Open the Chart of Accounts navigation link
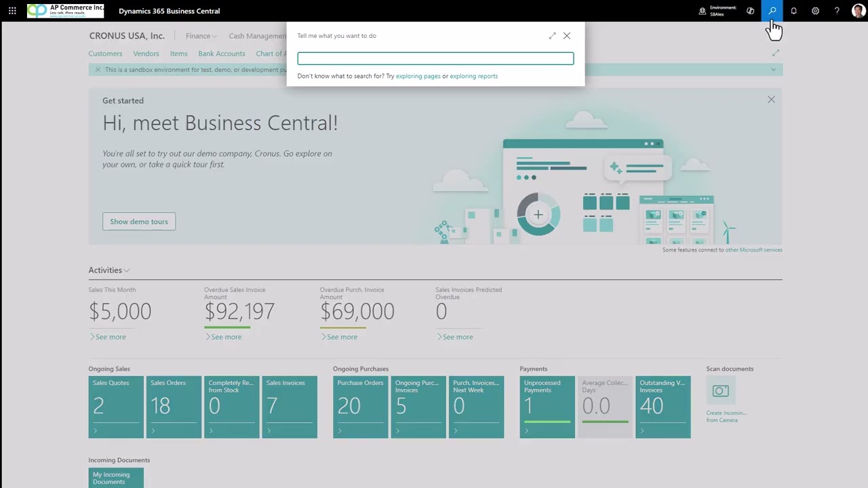 [x=271, y=54]
